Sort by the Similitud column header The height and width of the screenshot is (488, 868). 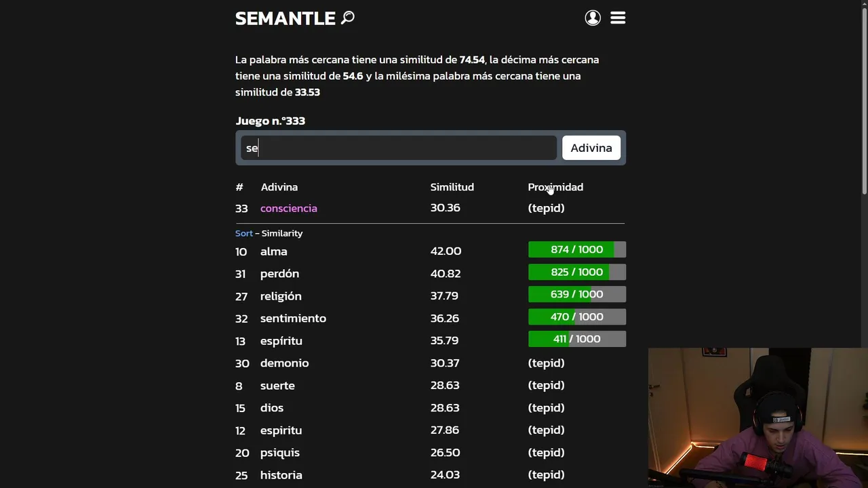(x=452, y=187)
